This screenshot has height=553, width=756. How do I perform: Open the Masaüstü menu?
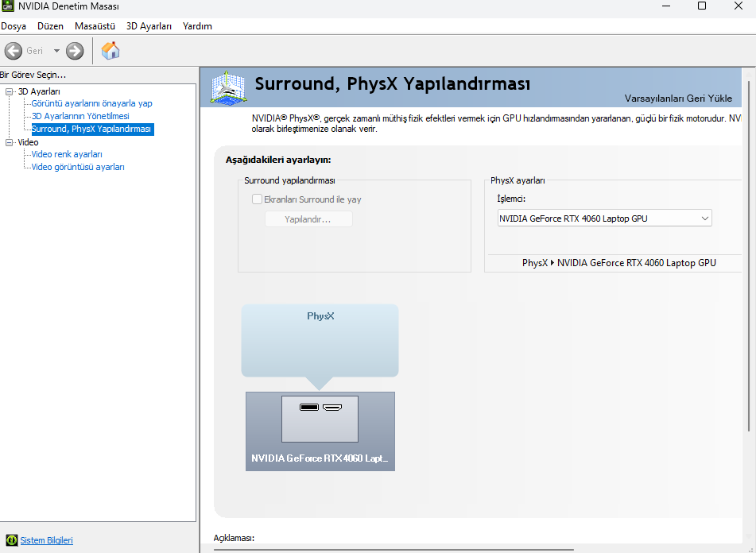point(95,26)
